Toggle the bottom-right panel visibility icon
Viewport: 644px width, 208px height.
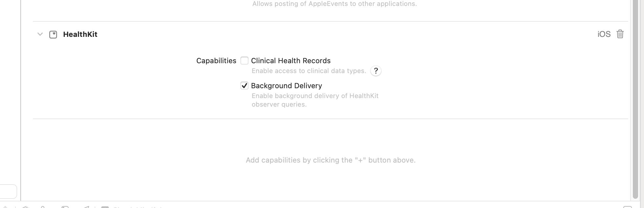[x=627, y=207]
